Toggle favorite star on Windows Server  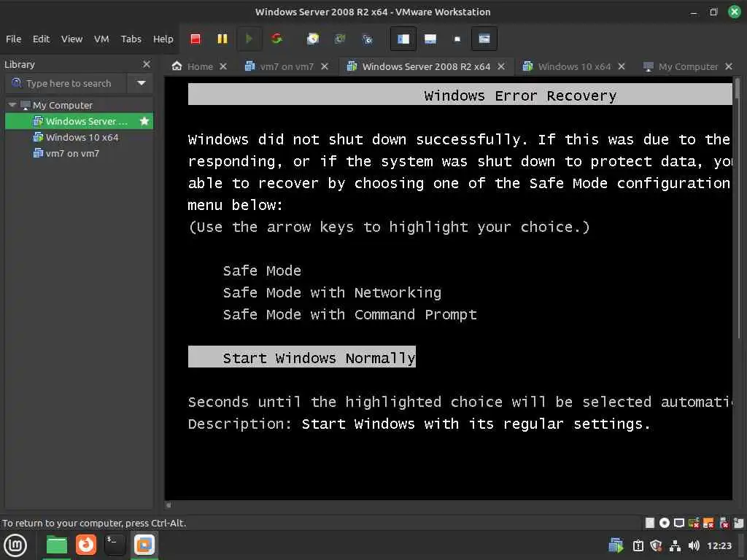click(144, 121)
